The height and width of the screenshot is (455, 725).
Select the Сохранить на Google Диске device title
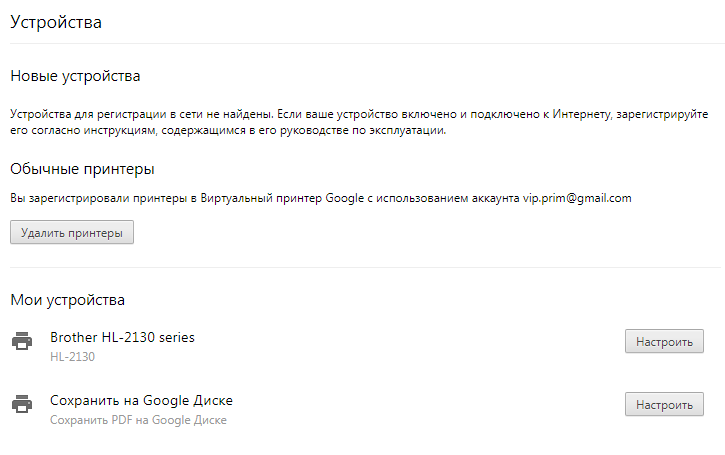point(141,400)
